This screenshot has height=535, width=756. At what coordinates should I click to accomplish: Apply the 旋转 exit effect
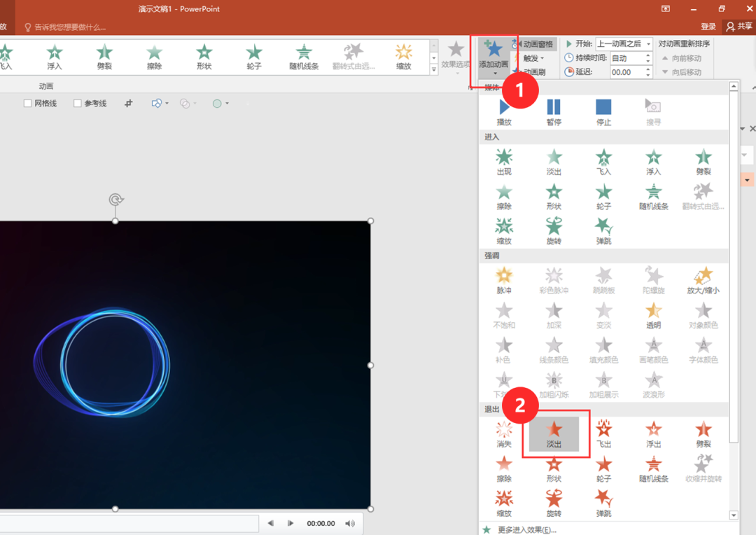(x=554, y=503)
